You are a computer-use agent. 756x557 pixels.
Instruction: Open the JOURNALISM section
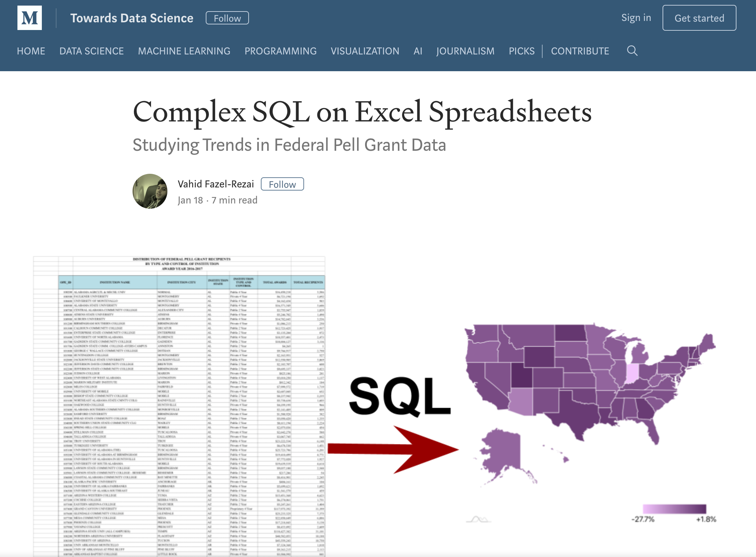[465, 51]
